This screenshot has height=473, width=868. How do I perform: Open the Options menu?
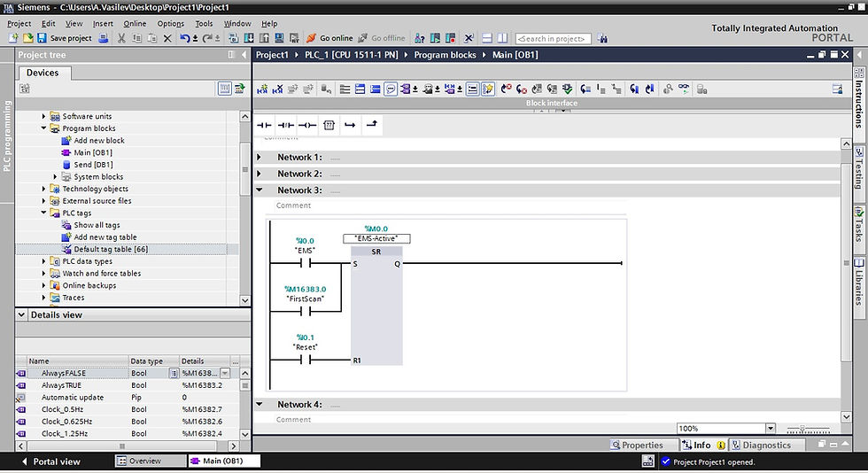[x=170, y=23]
